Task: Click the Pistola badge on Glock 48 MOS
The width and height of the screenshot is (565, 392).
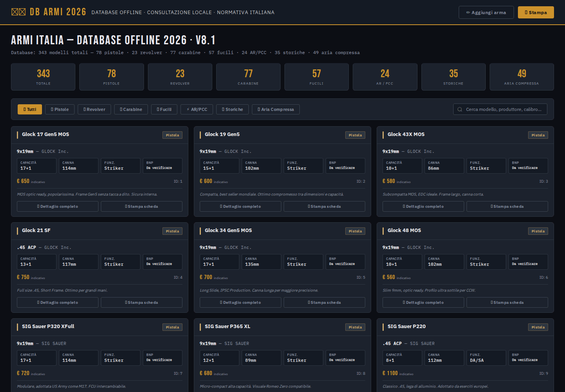Action: (x=538, y=231)
